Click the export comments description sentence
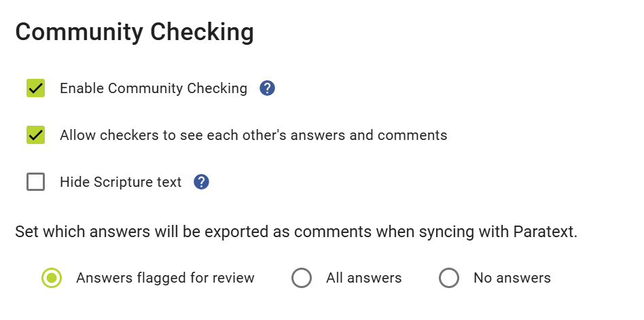The width and height of the screenshot is (644, 320). (296, 232)
